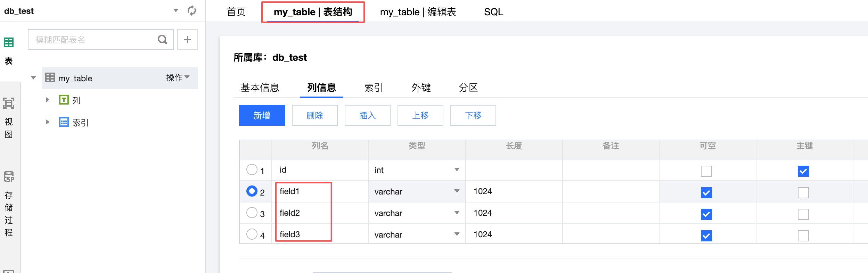Open the stored procedures (存储过程) sidebar icon
This screenshot has width=868, height=273.
click(9, 176)
